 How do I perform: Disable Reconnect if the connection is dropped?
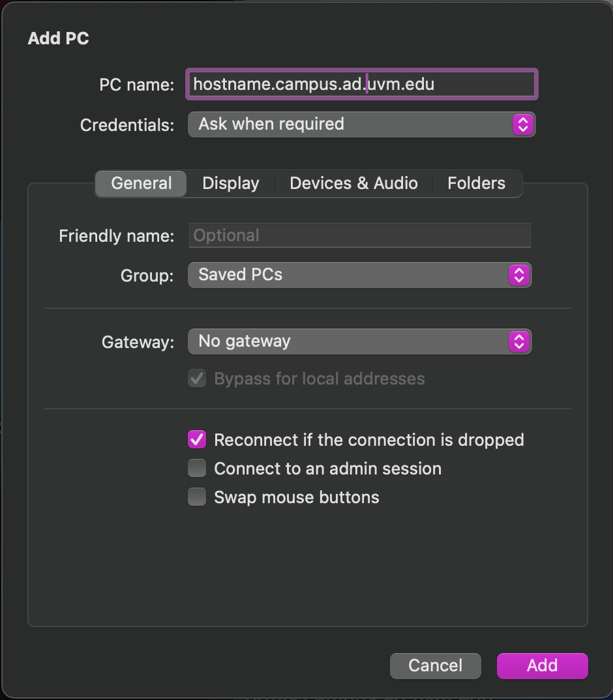click(x=197, y=440)
